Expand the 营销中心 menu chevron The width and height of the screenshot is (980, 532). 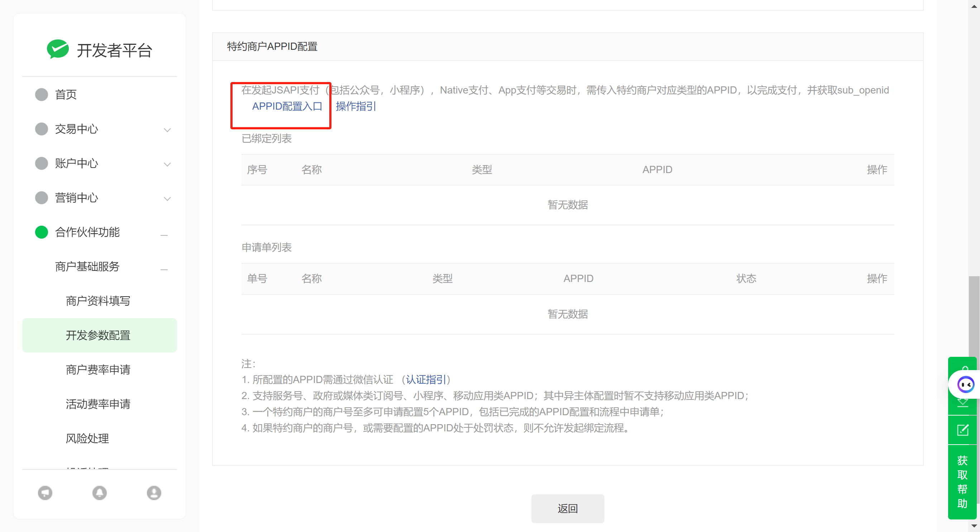167,198
